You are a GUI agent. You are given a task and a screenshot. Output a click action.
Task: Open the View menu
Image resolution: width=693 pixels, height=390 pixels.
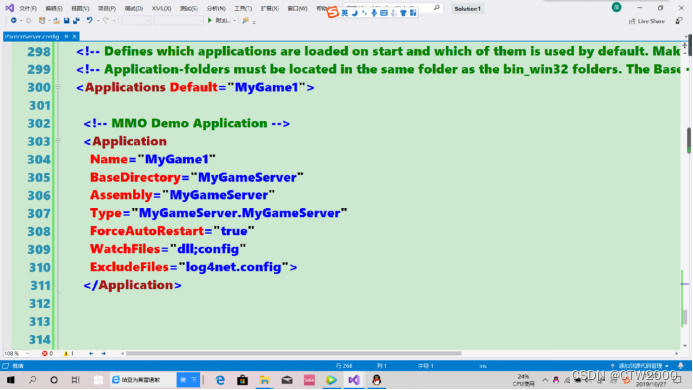80,8
